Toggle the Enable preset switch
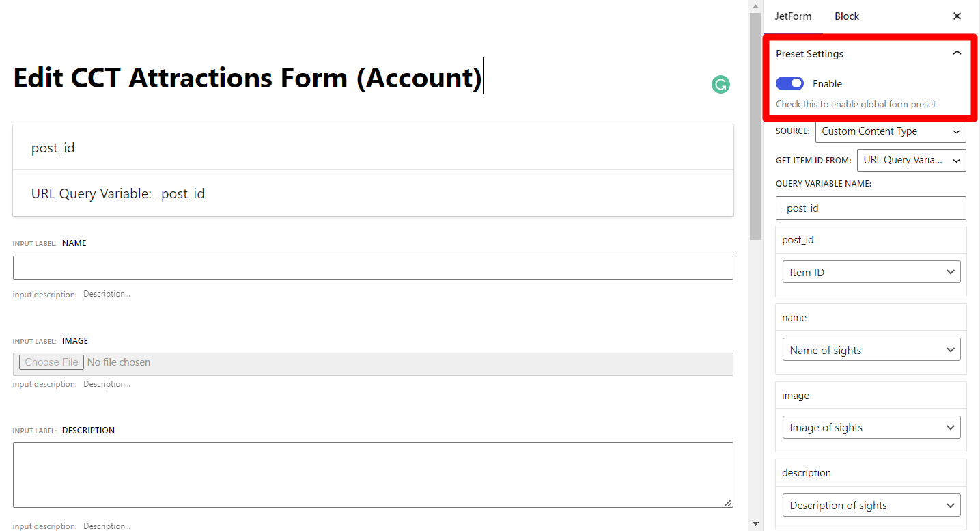The height and width of the screenshot is (531, 980). pyautogui.click(x=789, y=83)
